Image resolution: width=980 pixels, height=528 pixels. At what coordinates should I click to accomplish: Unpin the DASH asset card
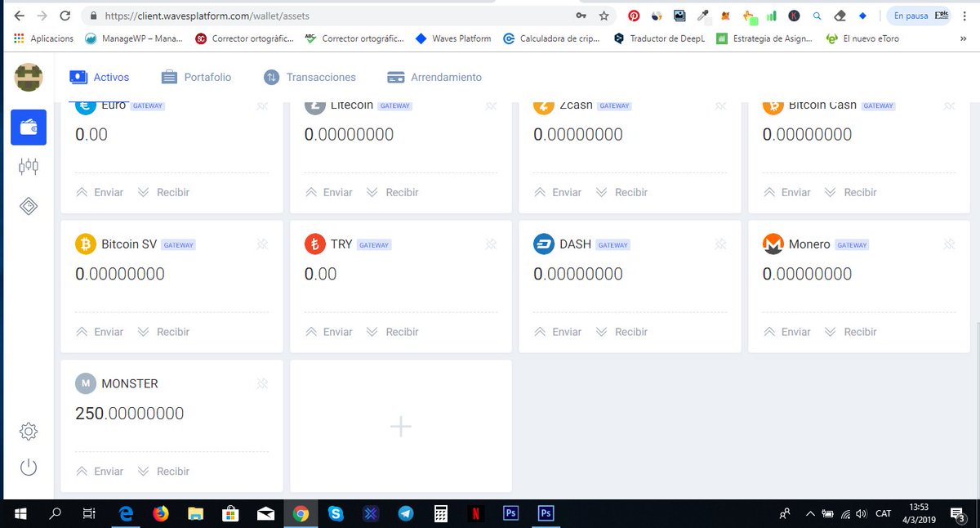tap(720, 244)
